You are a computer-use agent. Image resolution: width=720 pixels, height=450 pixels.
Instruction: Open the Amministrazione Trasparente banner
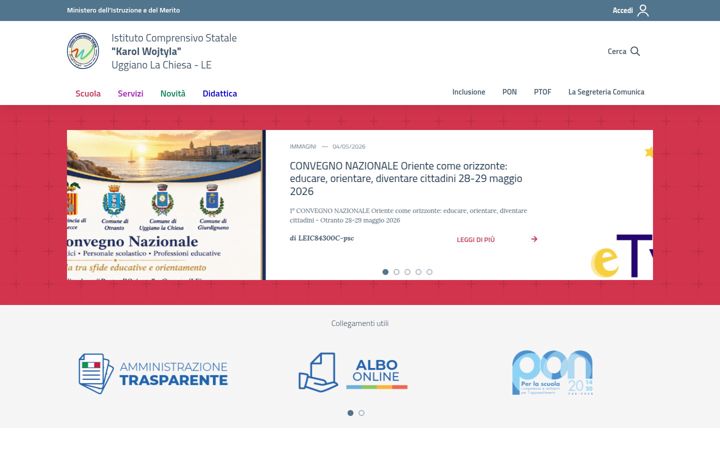(x=153, y=373)
